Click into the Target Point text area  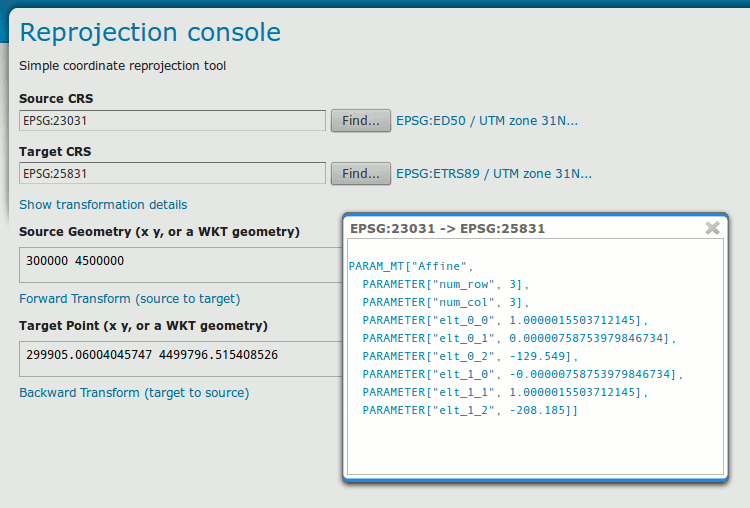180,358
